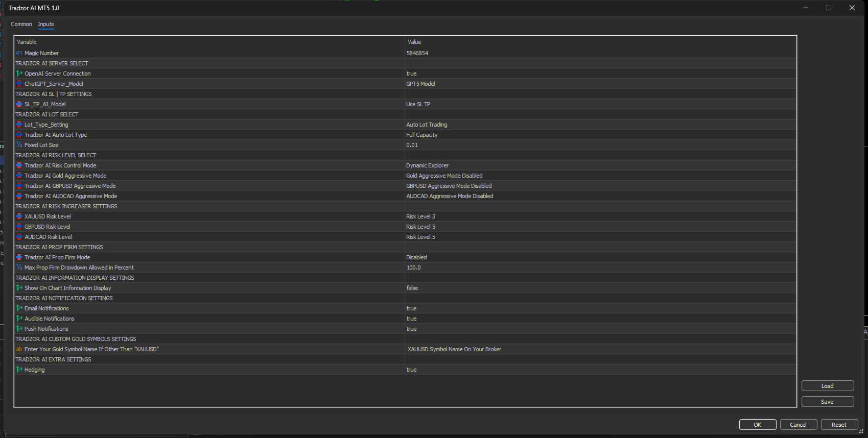This screenshot has width=868, height=438.
Task: Select the TRADZOR AI SERVER SELECT section row
Action: [405, 63]
